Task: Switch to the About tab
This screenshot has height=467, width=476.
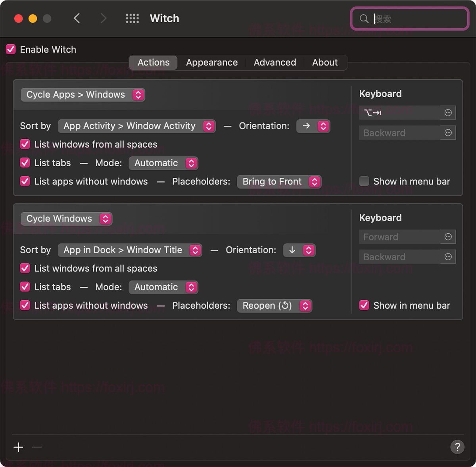Action: coord(324,63)
